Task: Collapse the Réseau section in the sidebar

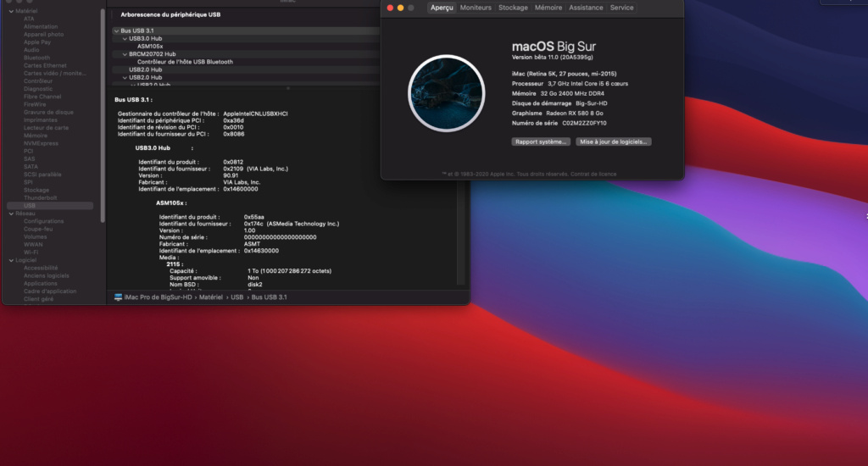Action: (11, 214)
